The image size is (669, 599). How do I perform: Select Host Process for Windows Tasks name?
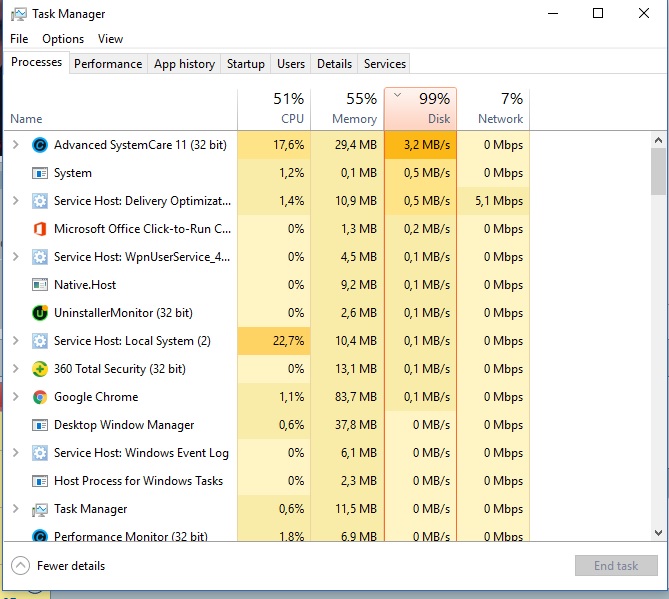[x=138, y=481]
